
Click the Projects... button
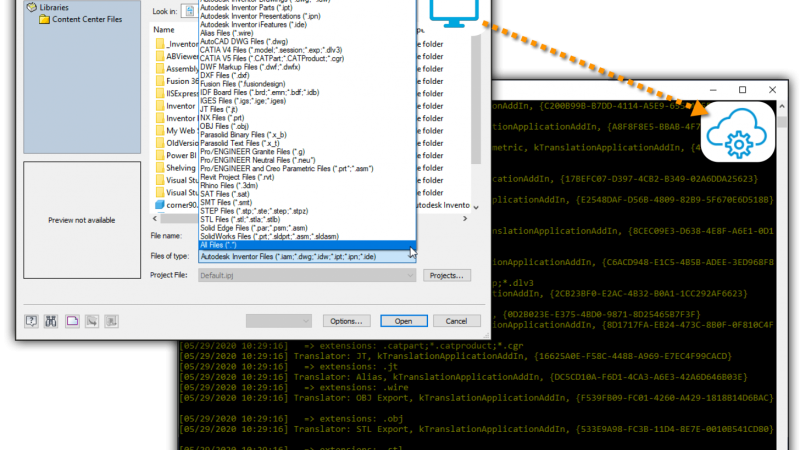[x=446, y=276]
